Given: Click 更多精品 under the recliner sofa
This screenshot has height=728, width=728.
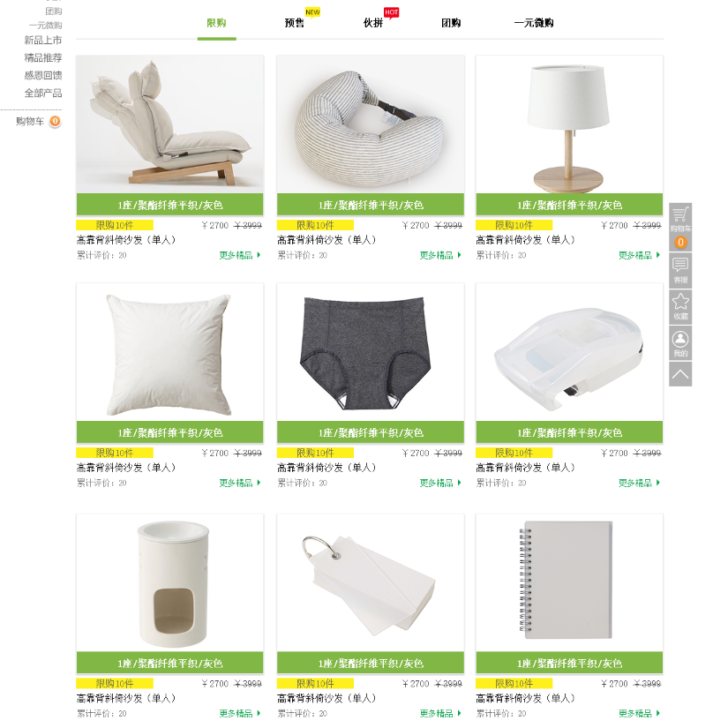Looking at the screenshot, I should pos(239,255).
